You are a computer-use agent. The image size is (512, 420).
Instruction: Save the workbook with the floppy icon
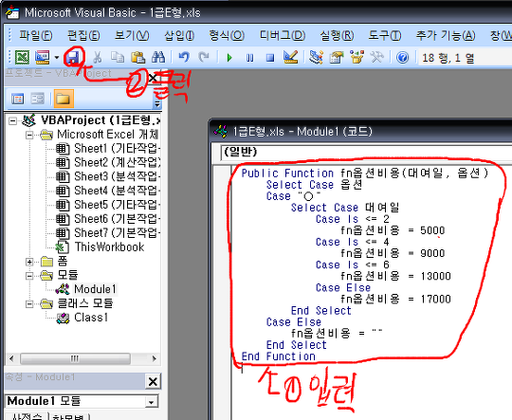tap(72, 58)
